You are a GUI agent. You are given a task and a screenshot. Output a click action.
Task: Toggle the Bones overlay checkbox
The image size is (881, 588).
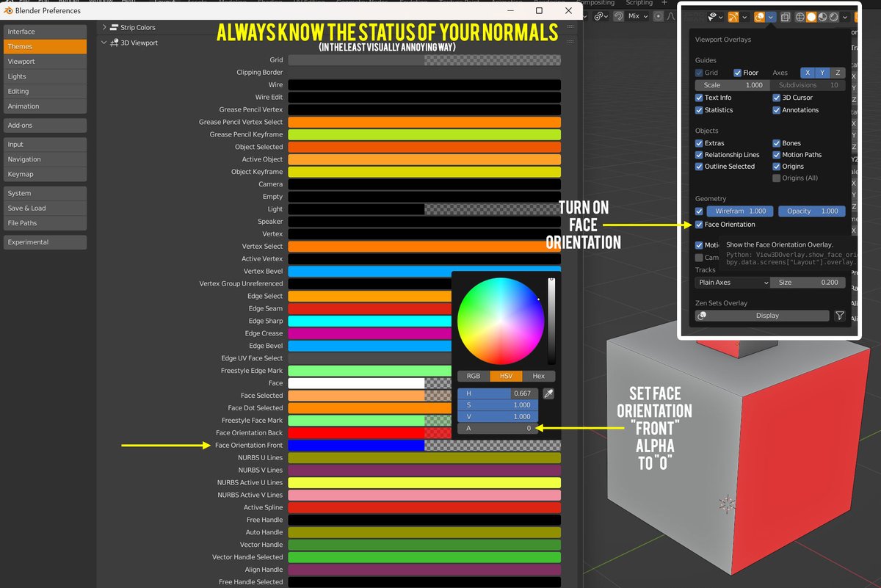click(x=777, y=143)
